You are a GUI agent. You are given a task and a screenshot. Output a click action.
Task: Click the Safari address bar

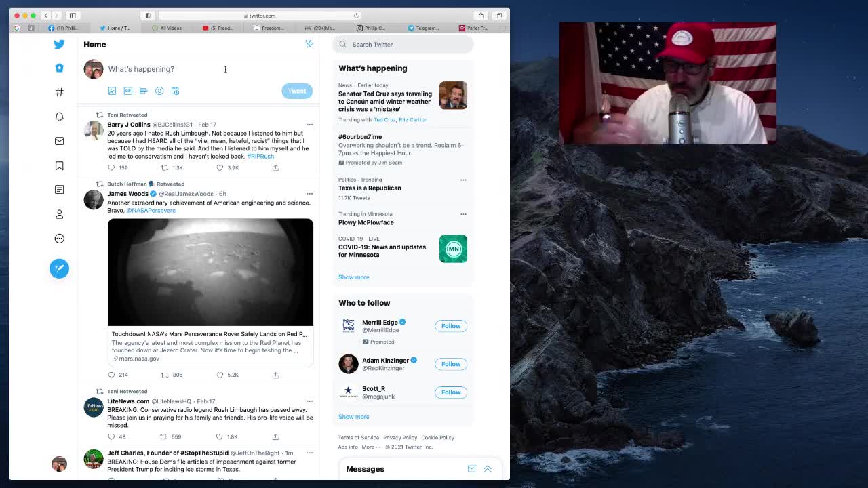coord(260,16)
